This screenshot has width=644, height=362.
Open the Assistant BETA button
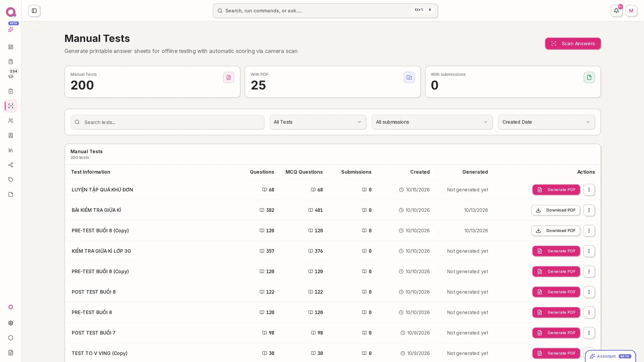[x=610, y=356]
